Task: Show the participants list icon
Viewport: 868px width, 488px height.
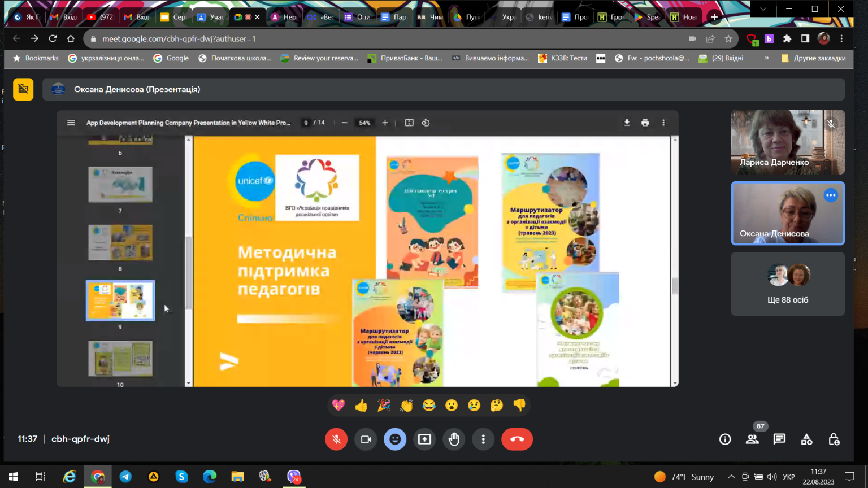Action: [752, 439]
